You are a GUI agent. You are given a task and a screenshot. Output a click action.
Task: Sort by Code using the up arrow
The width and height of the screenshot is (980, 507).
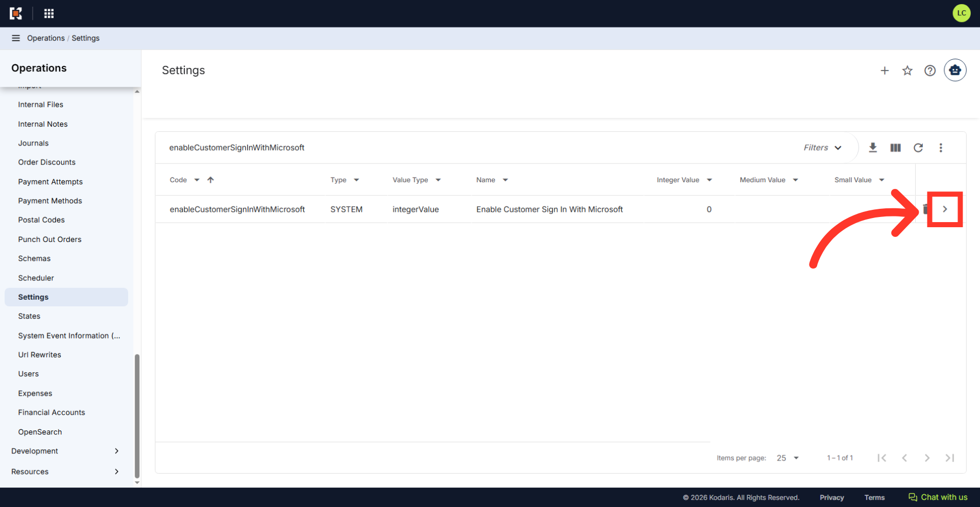pos(210,180)
